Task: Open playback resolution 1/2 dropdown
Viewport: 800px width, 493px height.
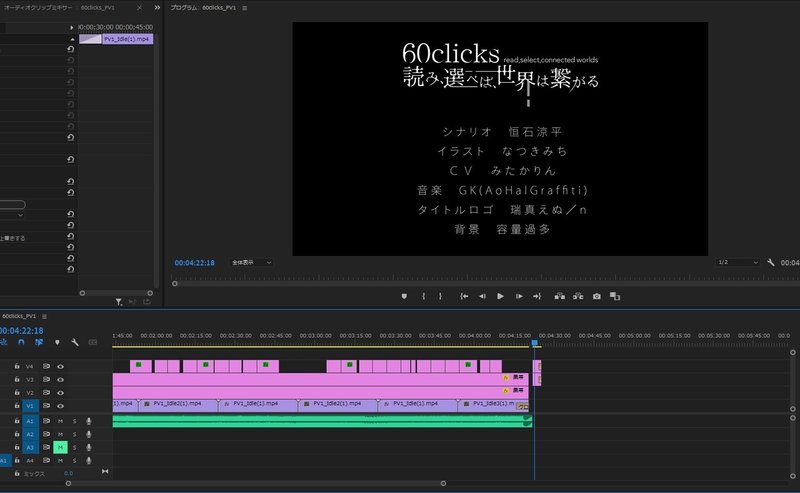Action: click(738, 262)
